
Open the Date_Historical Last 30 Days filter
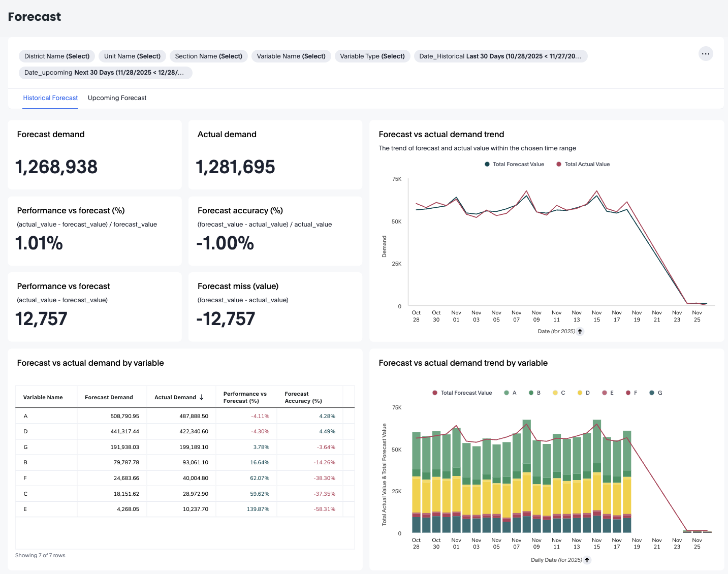tap(500, 56)
